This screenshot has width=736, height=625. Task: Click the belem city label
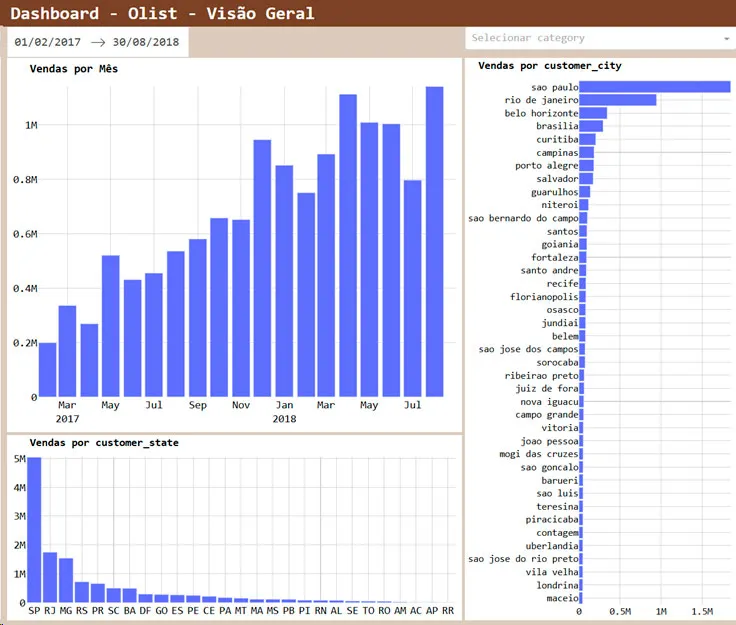565,336
